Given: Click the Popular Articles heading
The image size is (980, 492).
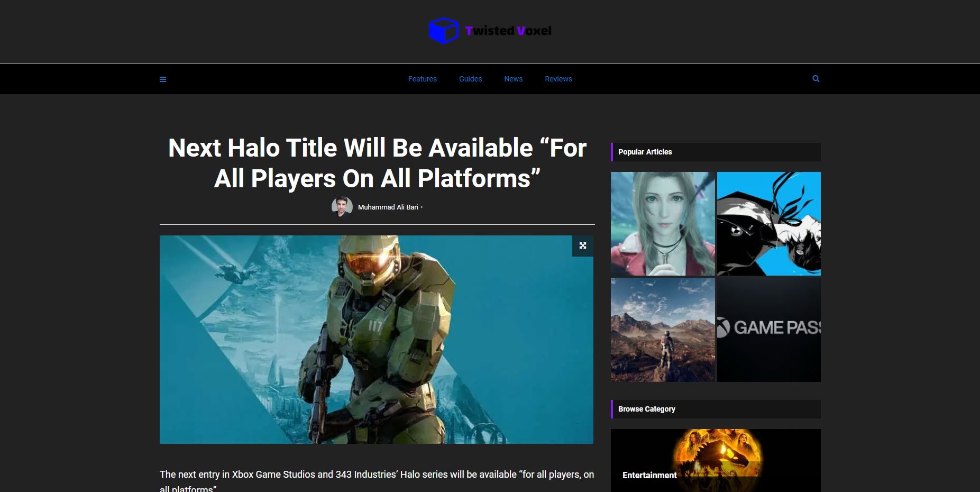Looking at the screenshot, I should [645, 152].
